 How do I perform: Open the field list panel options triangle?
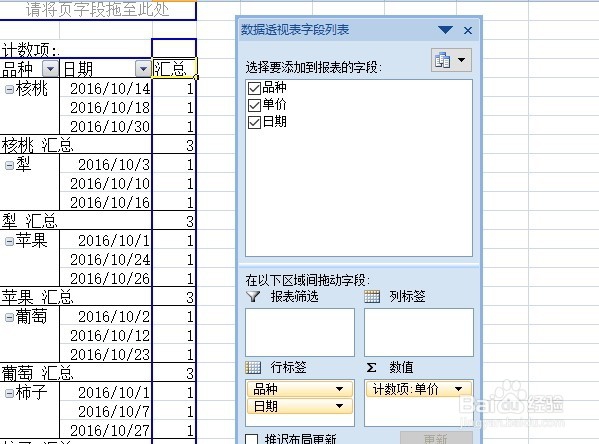[445, 30]
